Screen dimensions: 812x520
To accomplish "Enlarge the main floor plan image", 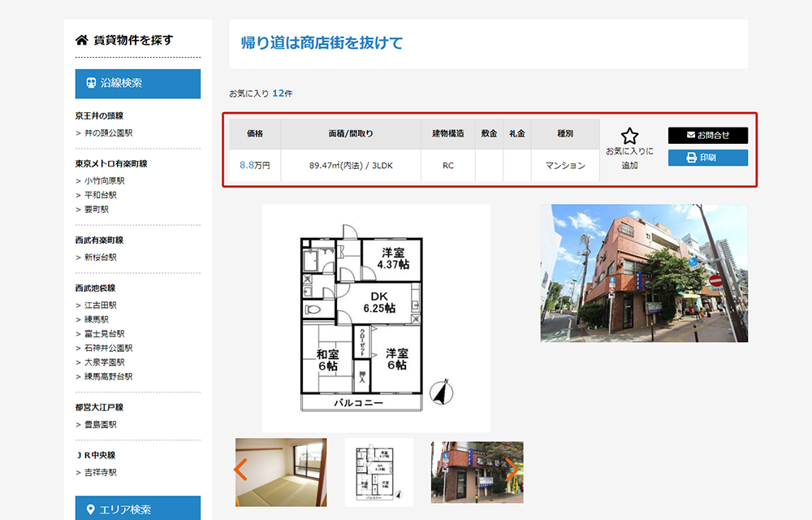I will [376, 318].
